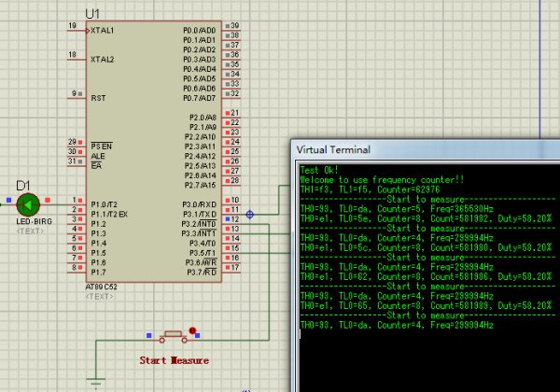This screenshot has height=392, width=560.
Task: Click the P1.0/T2 pin connected to LED
Action: click(77, 203)
